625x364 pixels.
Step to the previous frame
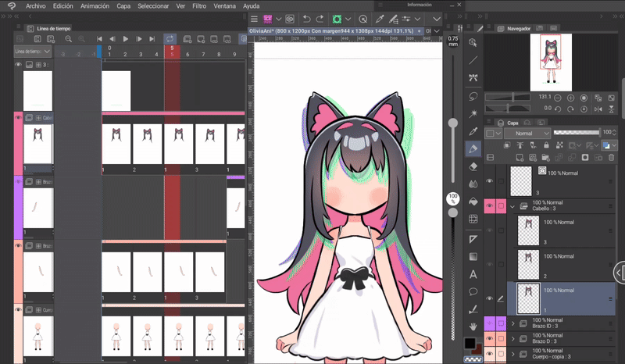coord(112,39)
